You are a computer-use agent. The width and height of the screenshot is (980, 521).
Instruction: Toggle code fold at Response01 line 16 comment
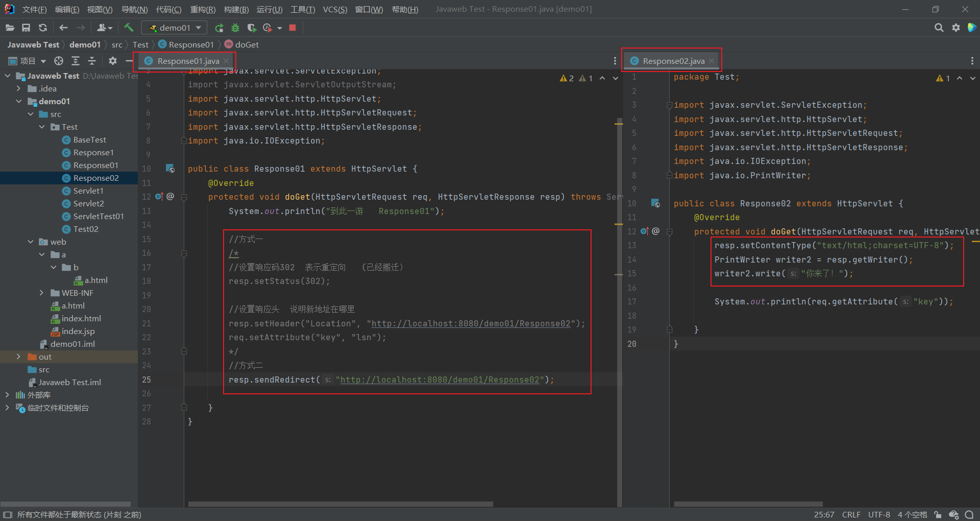pos(184,253)
